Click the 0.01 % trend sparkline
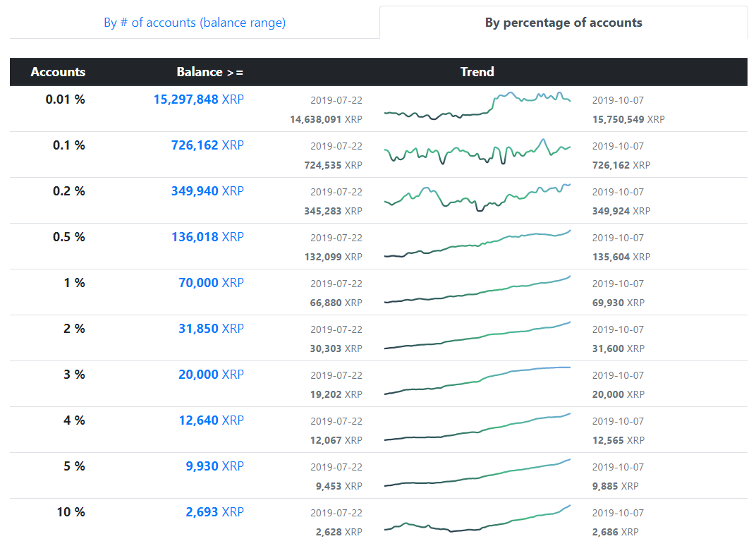Viewport: 756px width, 546px height. click(x=477, y=107)
